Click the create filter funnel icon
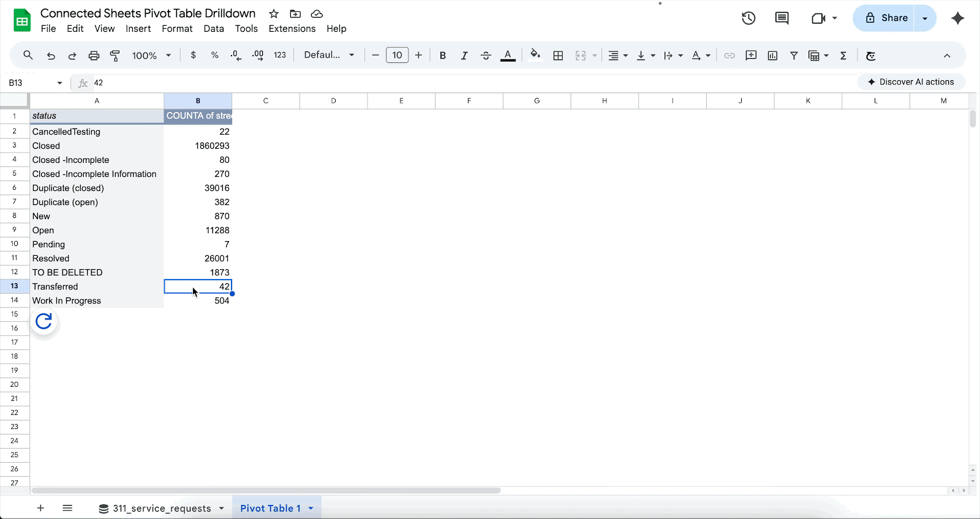Screen dimensions: 980x519 pyautogui.click(x=794, y=56)
